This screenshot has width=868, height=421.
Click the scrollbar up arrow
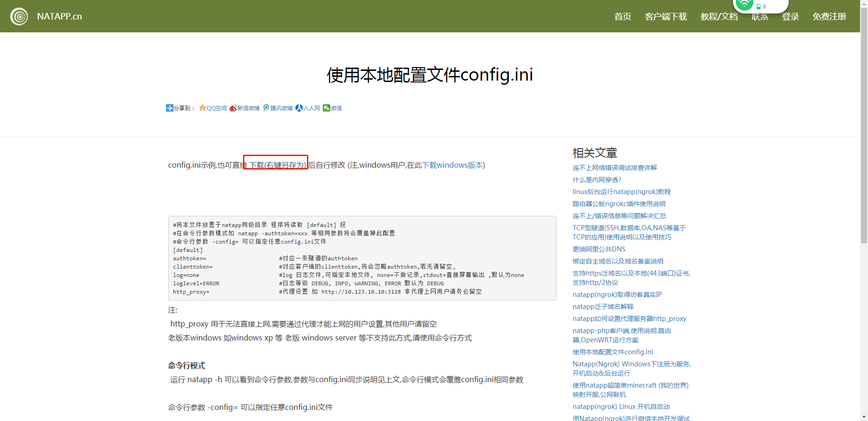coord(864,3)
